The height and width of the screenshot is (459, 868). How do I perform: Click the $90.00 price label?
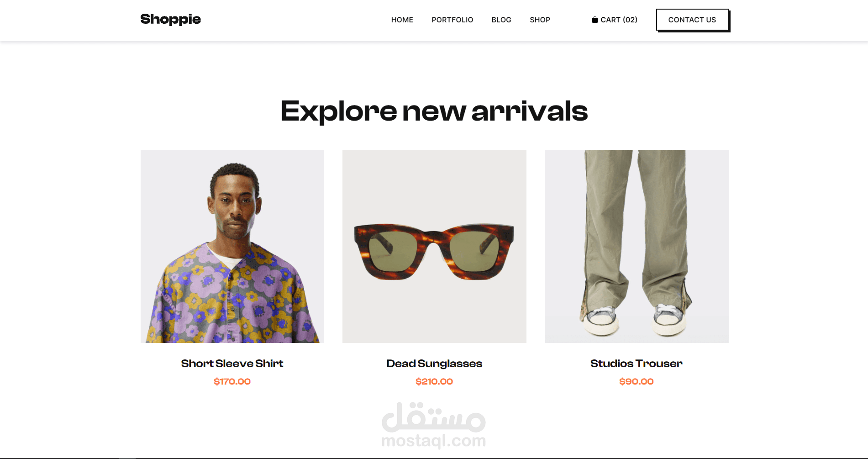tap(637, 381)
